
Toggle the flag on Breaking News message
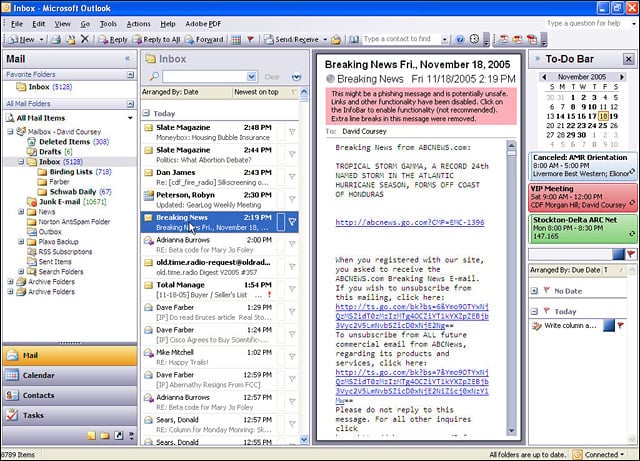coord(292,222)
